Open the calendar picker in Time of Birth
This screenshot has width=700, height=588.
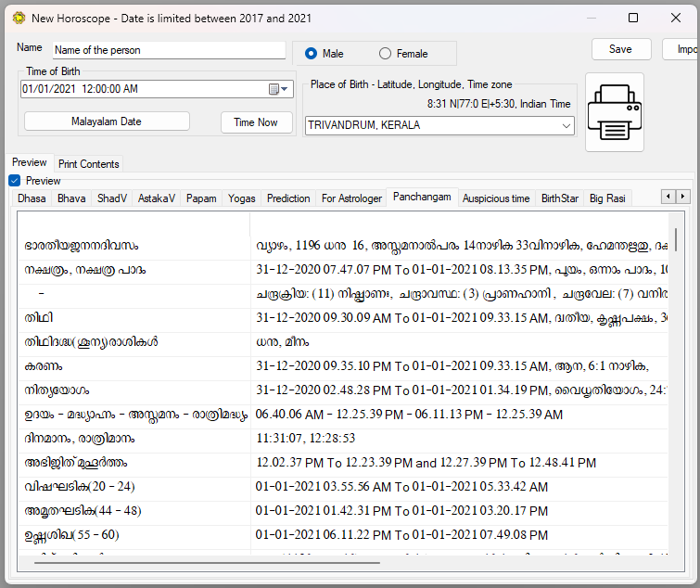pos(274,89)
